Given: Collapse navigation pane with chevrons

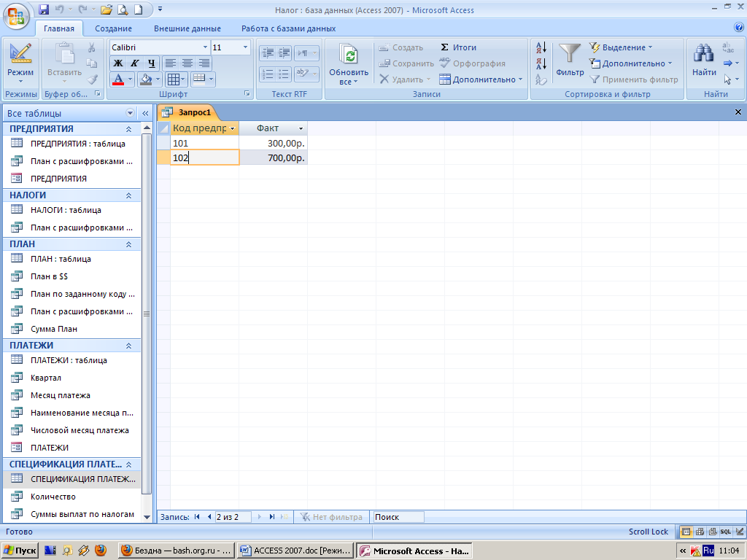Looking at the screenshot, I should (145, 113).
